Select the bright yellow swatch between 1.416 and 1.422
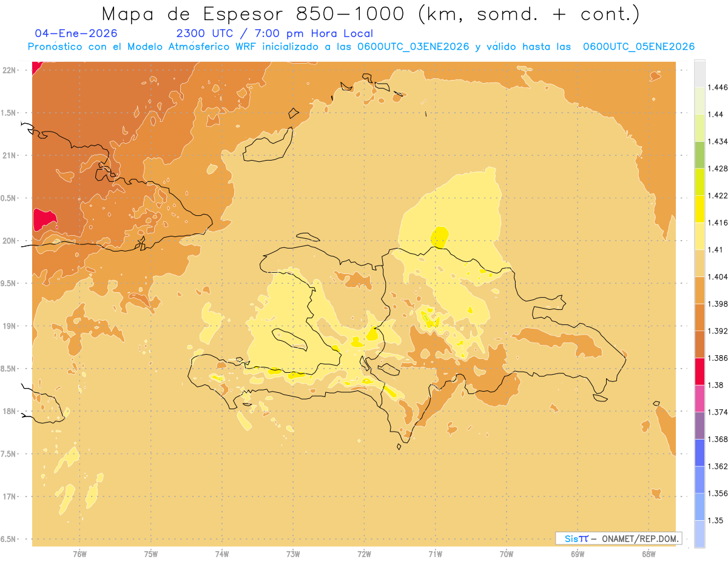 point(699,209)
